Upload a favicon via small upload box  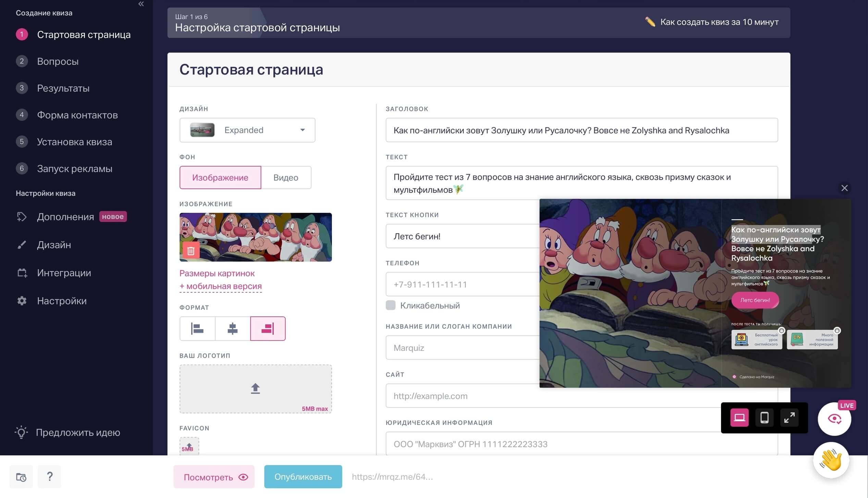(x=189, y=446)
